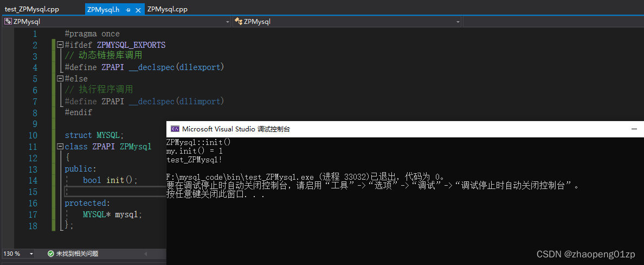Toggle pin on ZPMysql.h tab

(128, 10)
